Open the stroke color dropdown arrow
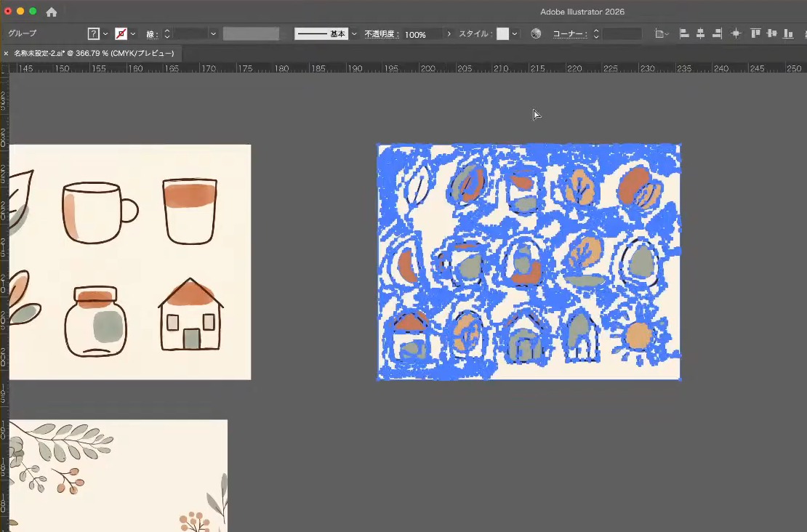The image size is (807, 532). click(133, 34)
